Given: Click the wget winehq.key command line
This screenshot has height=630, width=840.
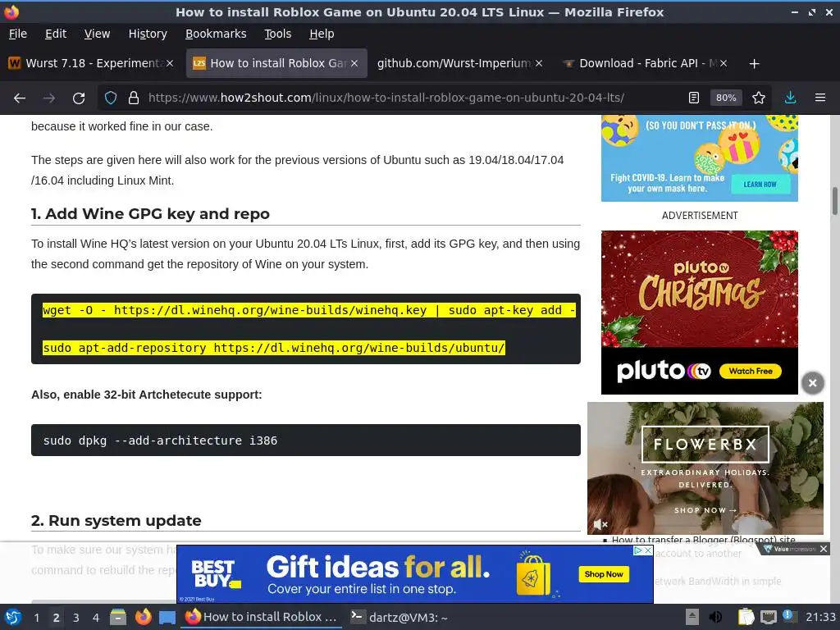Looking at the screenshot, I should coord(309,310).
